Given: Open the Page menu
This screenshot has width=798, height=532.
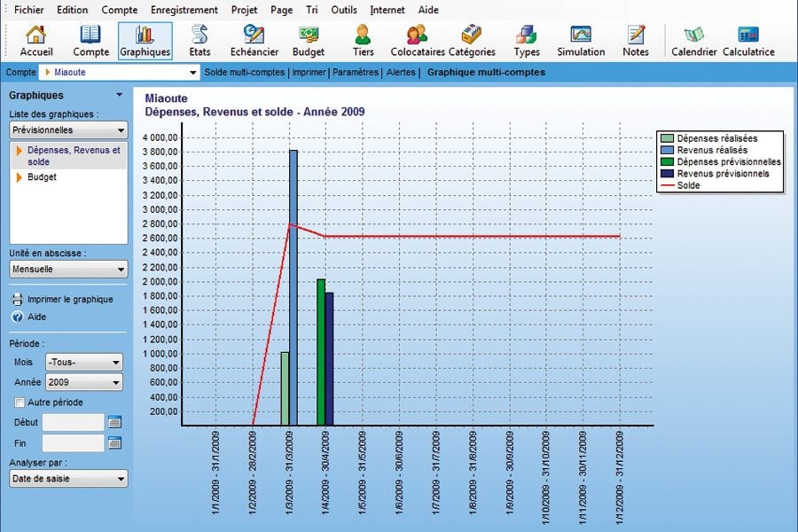Looking at the screenshot, I should (281, 10).
